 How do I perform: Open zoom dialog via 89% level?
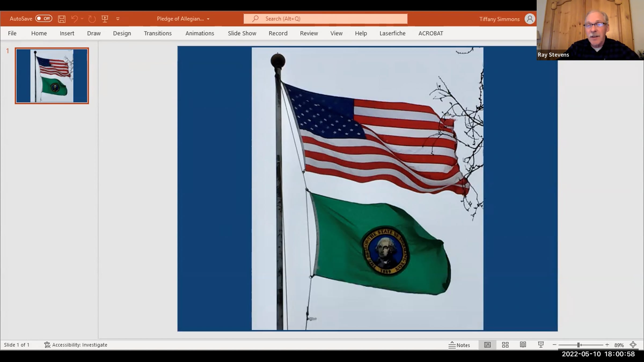point(619,345)
